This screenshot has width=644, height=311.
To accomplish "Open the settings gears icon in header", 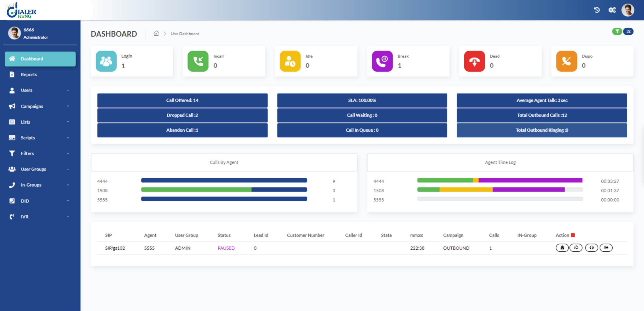I will [612, 10].
